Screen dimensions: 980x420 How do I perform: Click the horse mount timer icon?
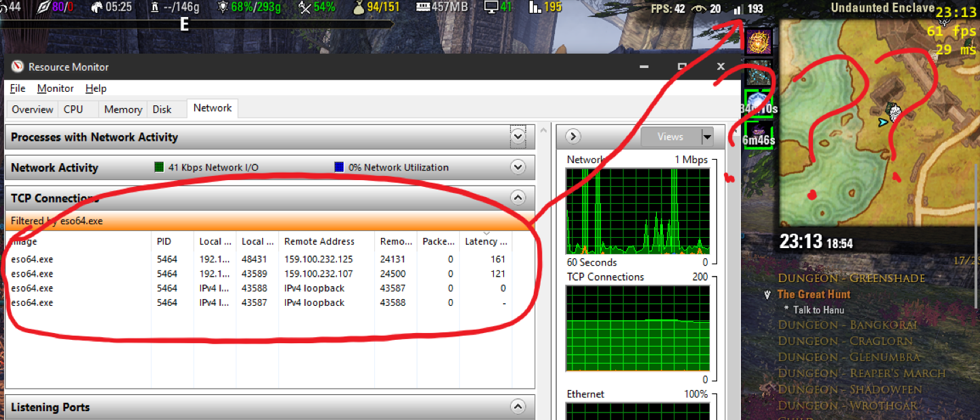pos(96,7)
